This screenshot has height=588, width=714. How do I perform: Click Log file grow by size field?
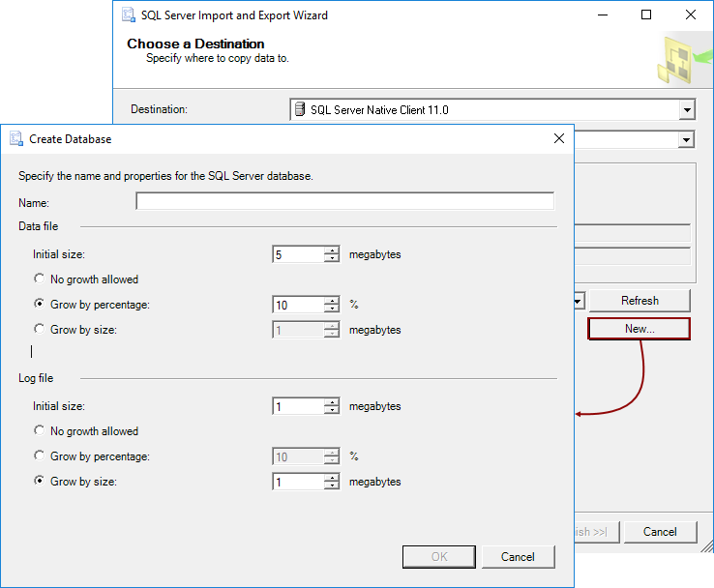point(298,482)
